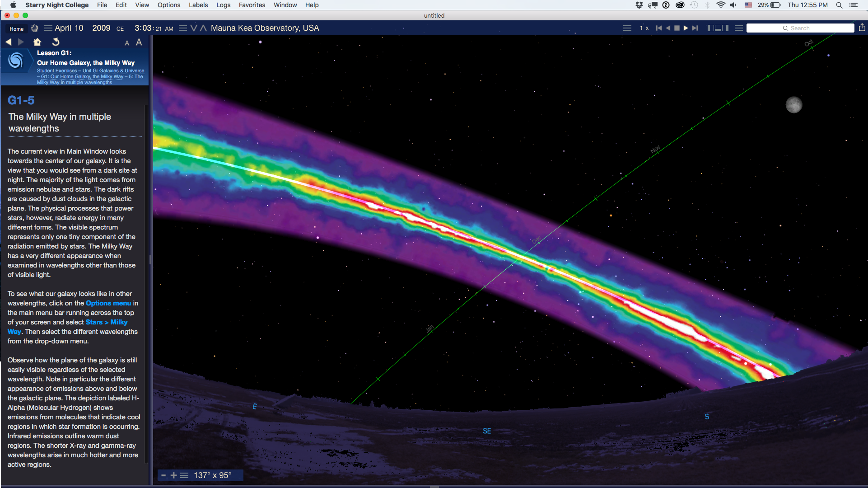This screenshot has width=868, height=488.
Task: Select the hand grab tool icon
Action: pos(35,28)
